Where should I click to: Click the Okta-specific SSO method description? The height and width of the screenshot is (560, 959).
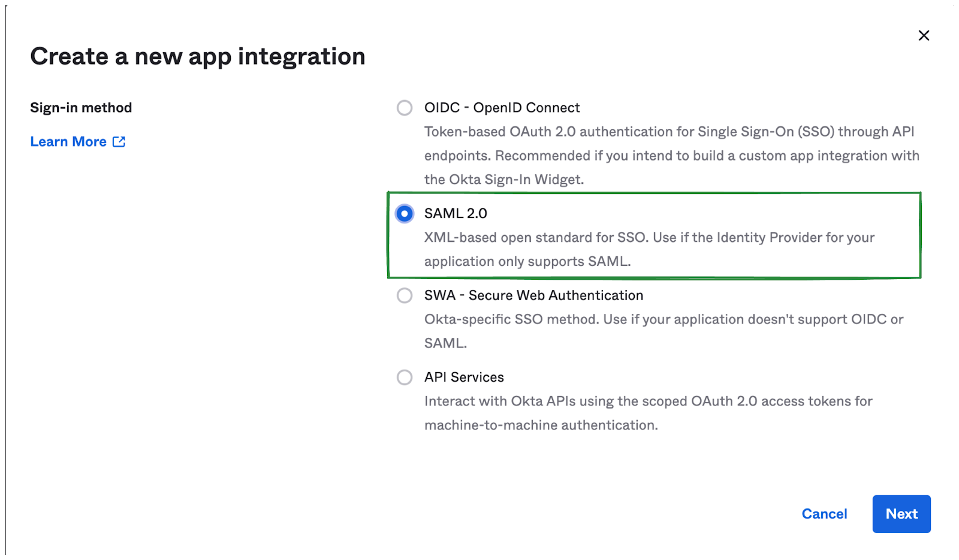click(664, 331)
